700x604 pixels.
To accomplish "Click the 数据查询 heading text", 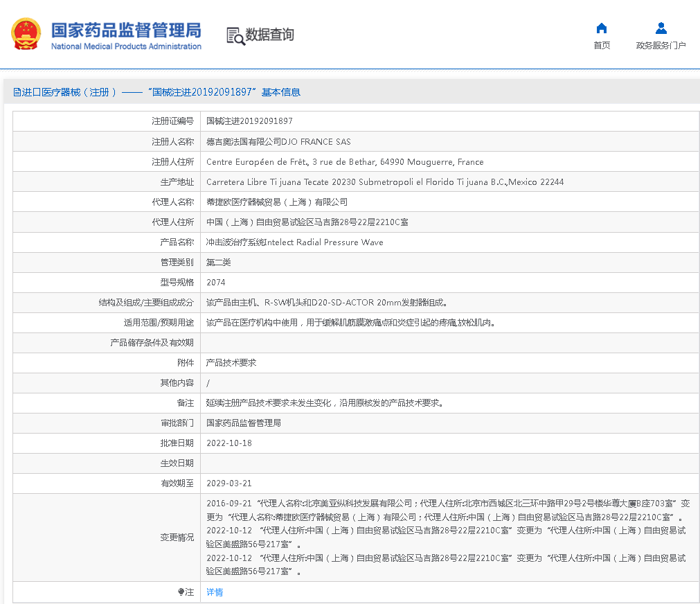I will click(269, 35).
